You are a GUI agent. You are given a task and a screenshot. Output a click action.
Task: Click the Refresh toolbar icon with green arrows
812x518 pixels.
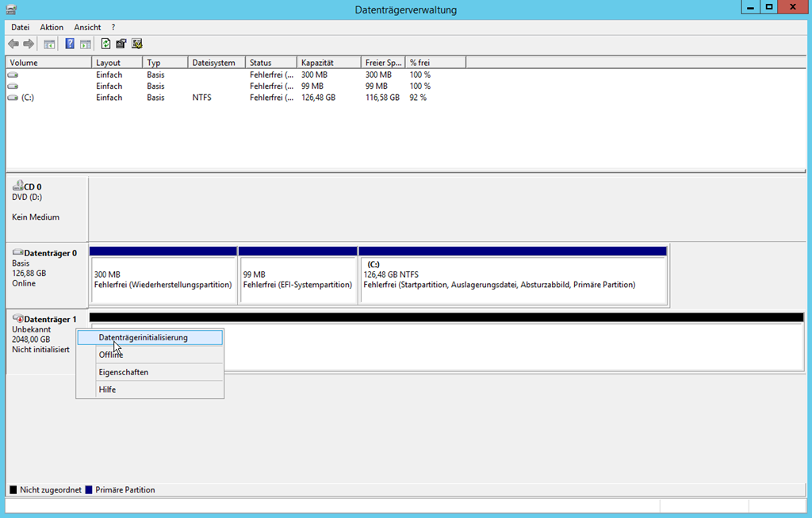[105, 44]
